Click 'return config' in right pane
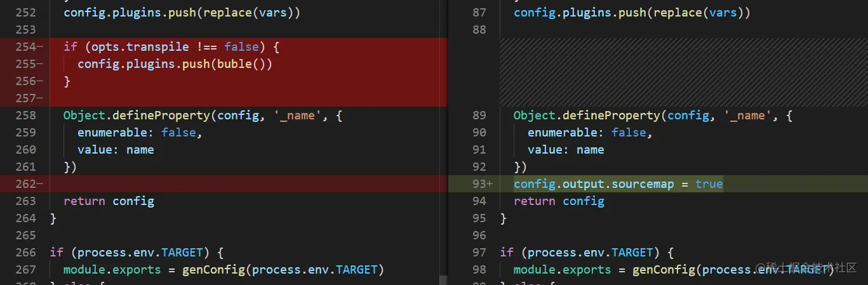The height and width of the screenshot is (285, 868). [x=559, y=201]
